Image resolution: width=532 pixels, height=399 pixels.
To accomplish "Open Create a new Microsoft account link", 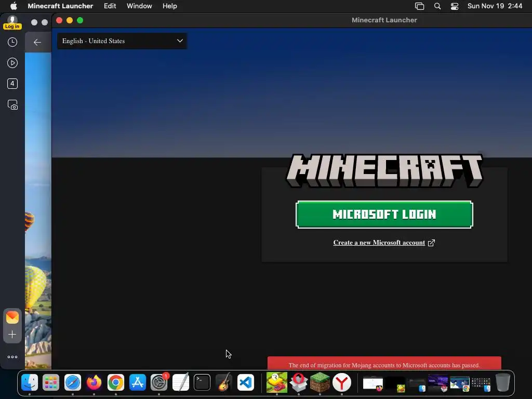I will click(379, 243).
